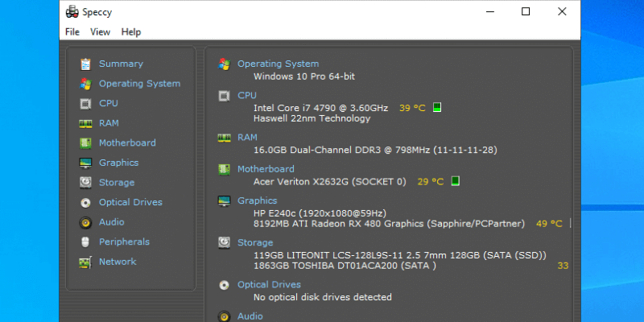Open the Help menu

click(131, 32)
